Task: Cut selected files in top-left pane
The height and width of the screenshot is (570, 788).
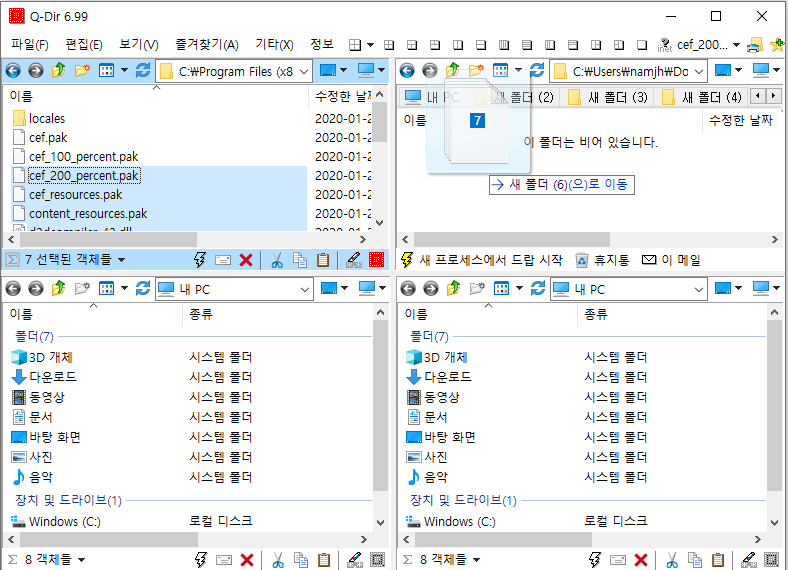Action: (x=276, y=260)
